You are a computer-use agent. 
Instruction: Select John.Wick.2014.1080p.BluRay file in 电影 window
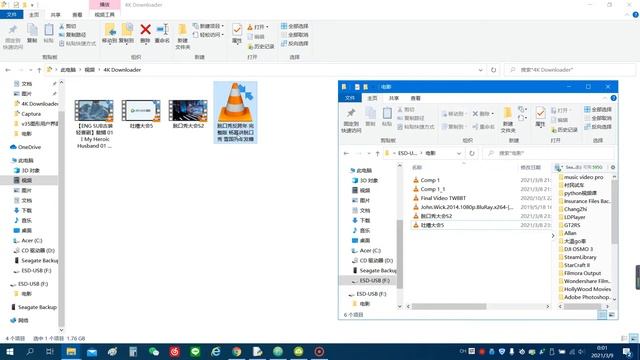[463, 207]
